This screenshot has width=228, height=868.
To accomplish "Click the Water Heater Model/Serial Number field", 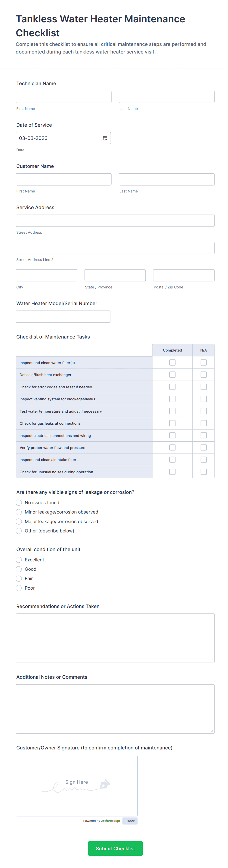I will [x=63, y=316].
